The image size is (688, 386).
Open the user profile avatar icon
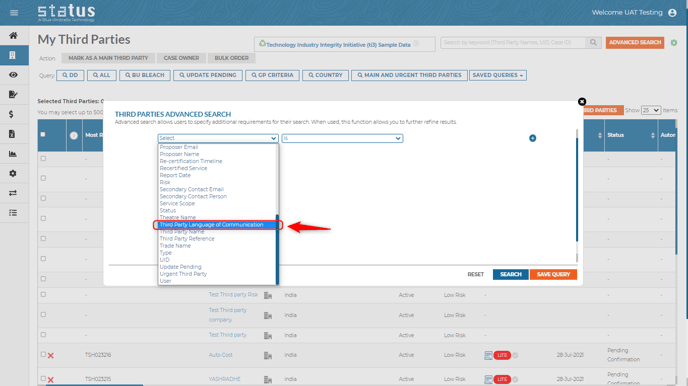(x=672, y=13)
